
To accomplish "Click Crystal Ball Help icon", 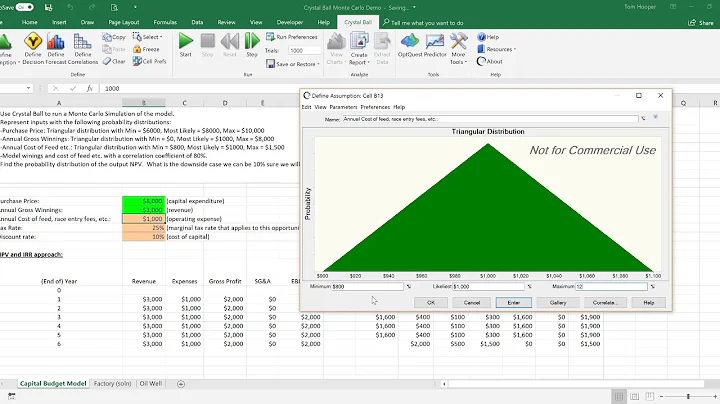I will pos(488,37).
